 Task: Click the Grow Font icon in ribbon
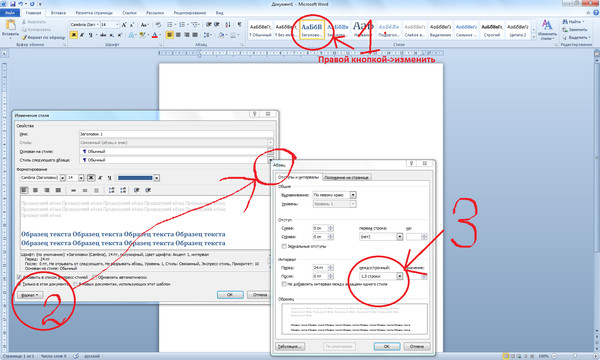click(x=124, y=24)
